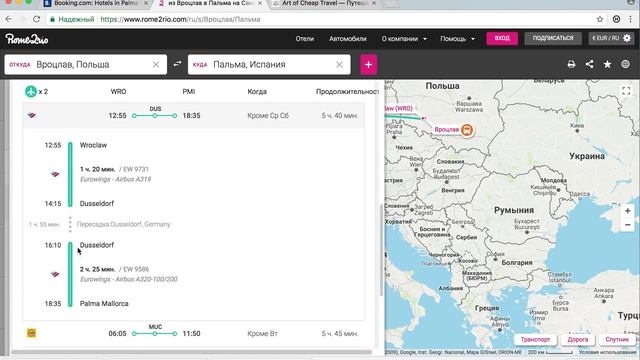Image resolution: width=640 pixels, height=360 pixels.
Task: Close the Booking.com browser tab
Action: click(x=146, y=3)
